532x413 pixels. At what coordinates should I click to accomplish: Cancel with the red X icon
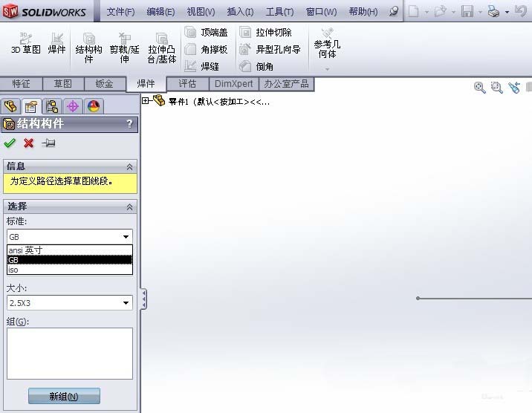(29, 143)
